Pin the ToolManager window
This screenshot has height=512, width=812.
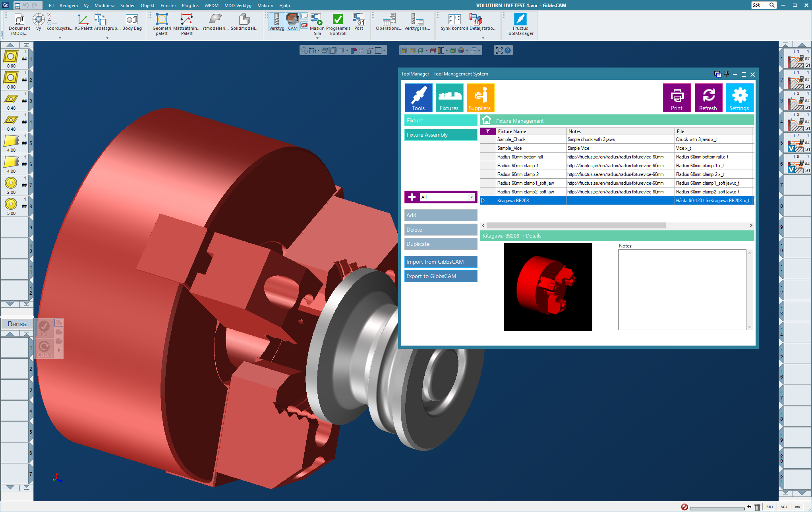727,74
